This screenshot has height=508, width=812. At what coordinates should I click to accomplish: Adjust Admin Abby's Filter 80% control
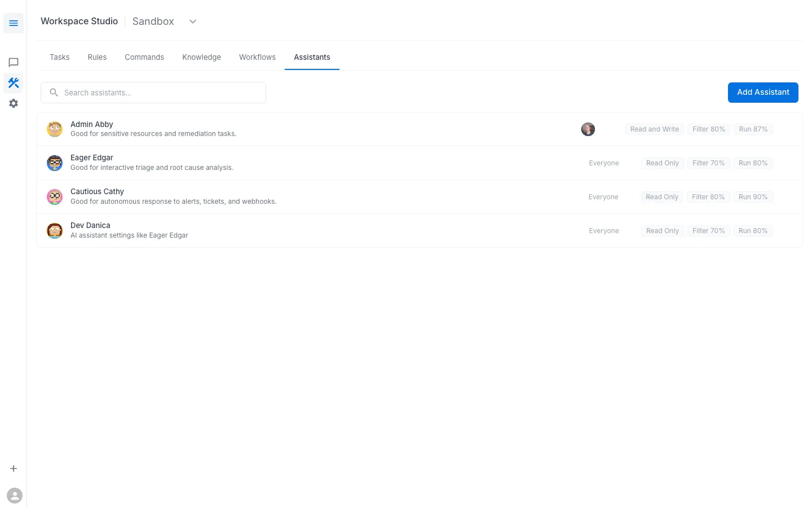[709, 129]
